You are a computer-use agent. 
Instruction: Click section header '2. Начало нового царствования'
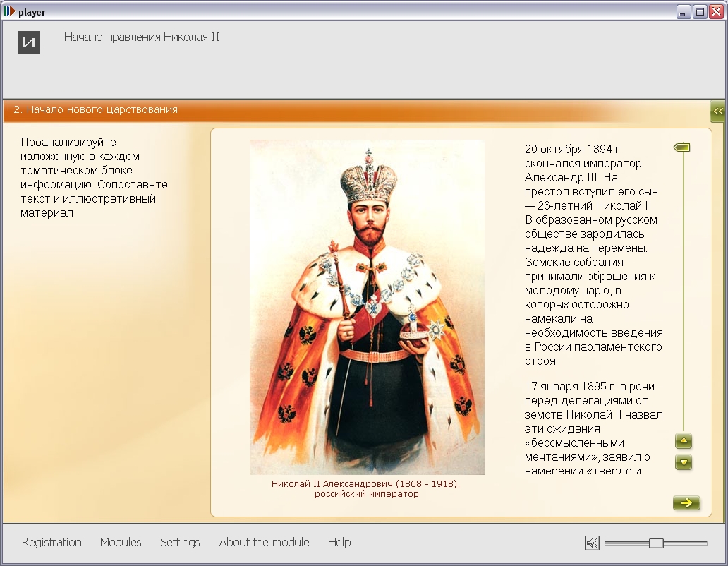tap(96, 109)
